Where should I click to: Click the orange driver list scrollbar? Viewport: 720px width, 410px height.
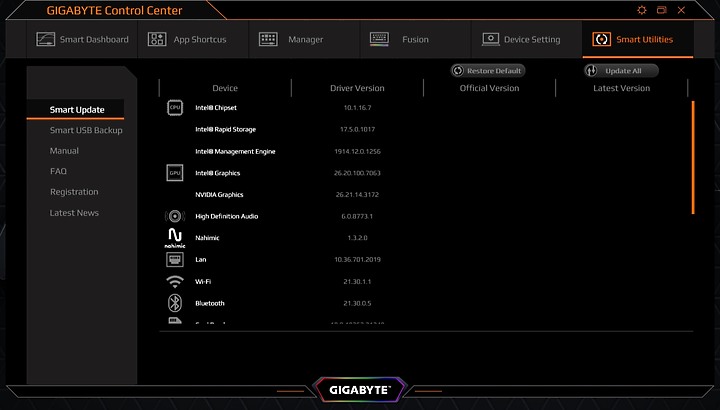[x=693, y=157]
